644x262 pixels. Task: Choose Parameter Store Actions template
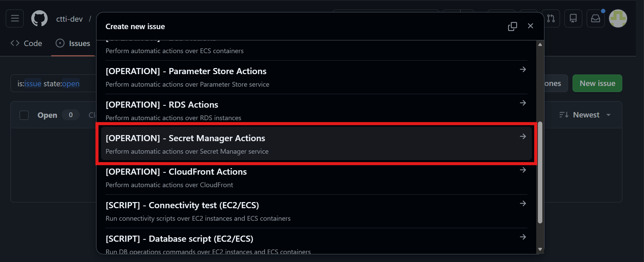(186, 71)
